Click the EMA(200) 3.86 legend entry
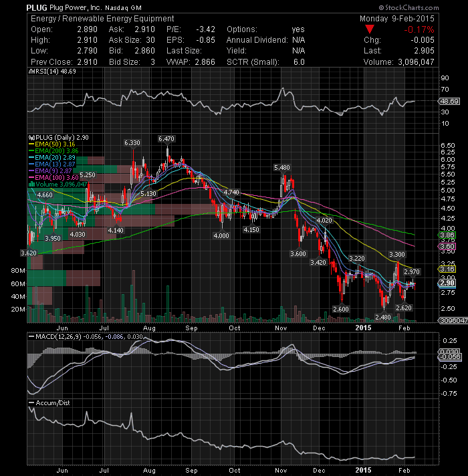 click(x=53, y=151)
